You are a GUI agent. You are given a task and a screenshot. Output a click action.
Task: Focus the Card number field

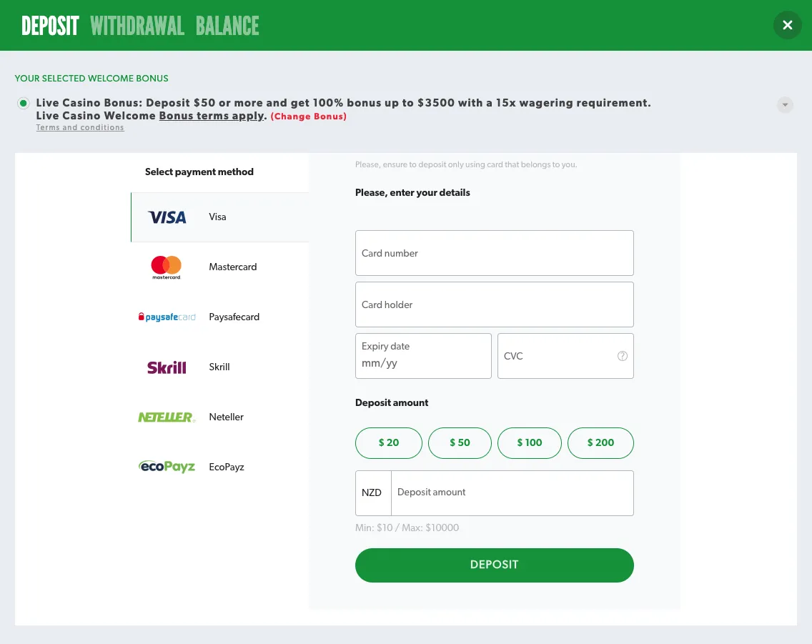tap(494, 253)
